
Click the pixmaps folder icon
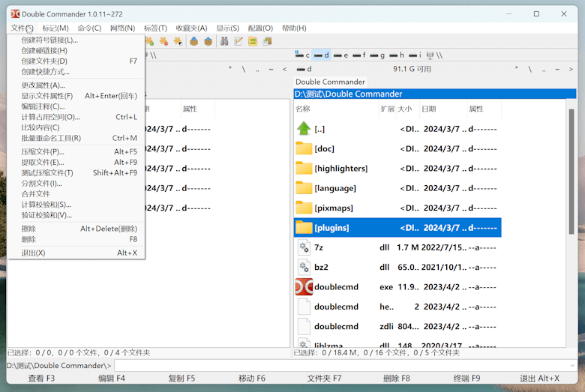[304, 208]
